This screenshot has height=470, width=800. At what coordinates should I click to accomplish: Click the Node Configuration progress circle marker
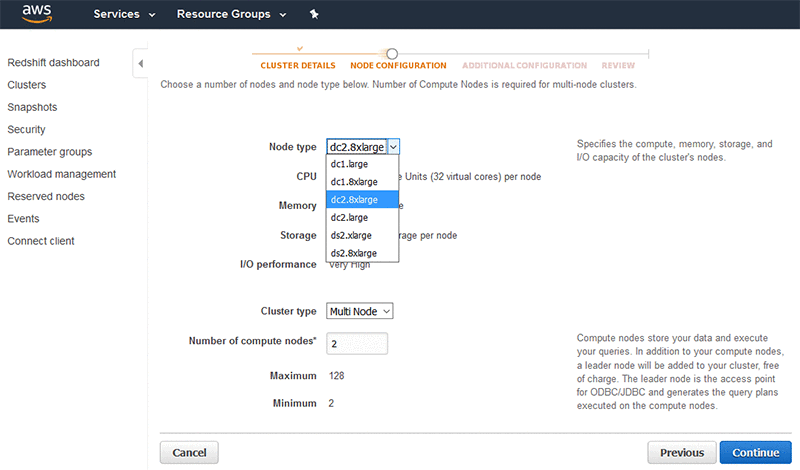pos(392,54)
